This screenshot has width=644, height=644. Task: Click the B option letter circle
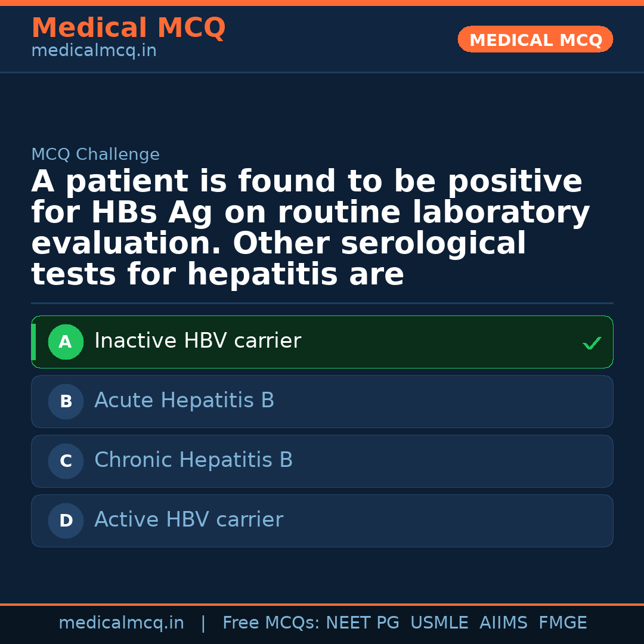coord(66,402)
